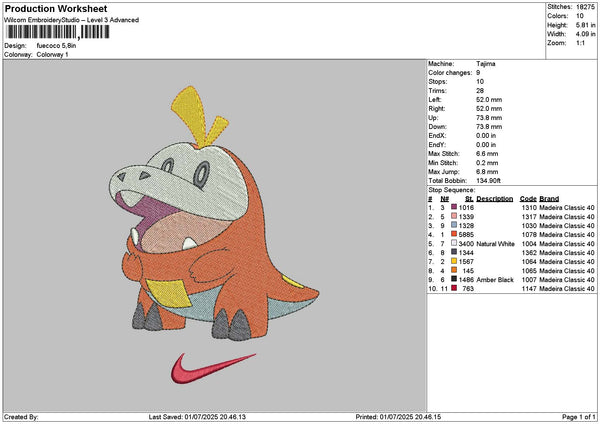Click the 'Down:' measurement label

coord(437,127)
